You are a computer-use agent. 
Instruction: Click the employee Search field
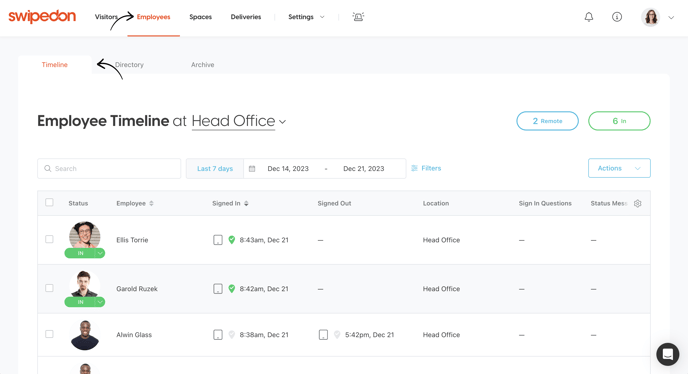109,169
